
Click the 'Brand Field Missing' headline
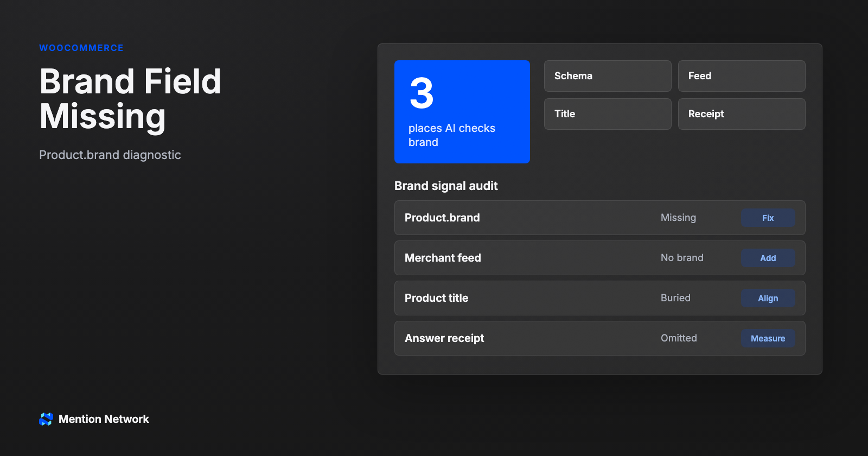click(x=130, y=99)
